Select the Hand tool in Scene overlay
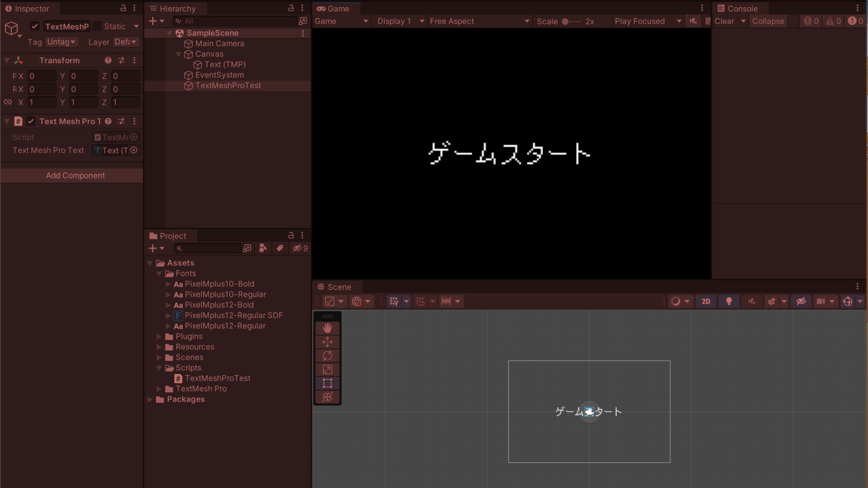The height and width of the screenshot is (488, 868). [x=327, y=328]
